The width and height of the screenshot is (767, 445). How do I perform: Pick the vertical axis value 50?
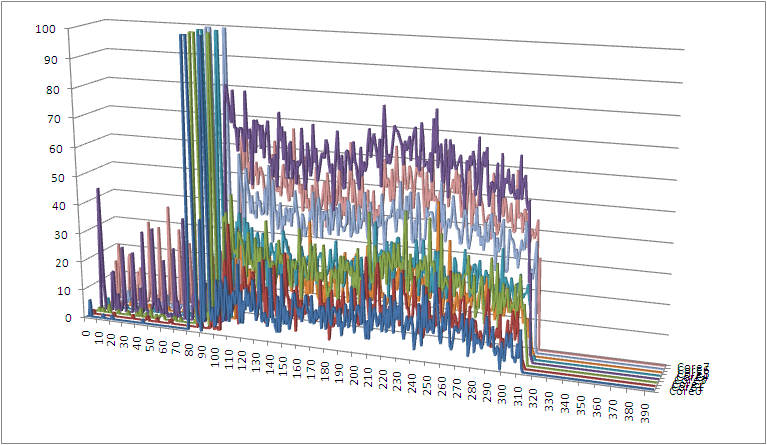[x=59, y=177]
